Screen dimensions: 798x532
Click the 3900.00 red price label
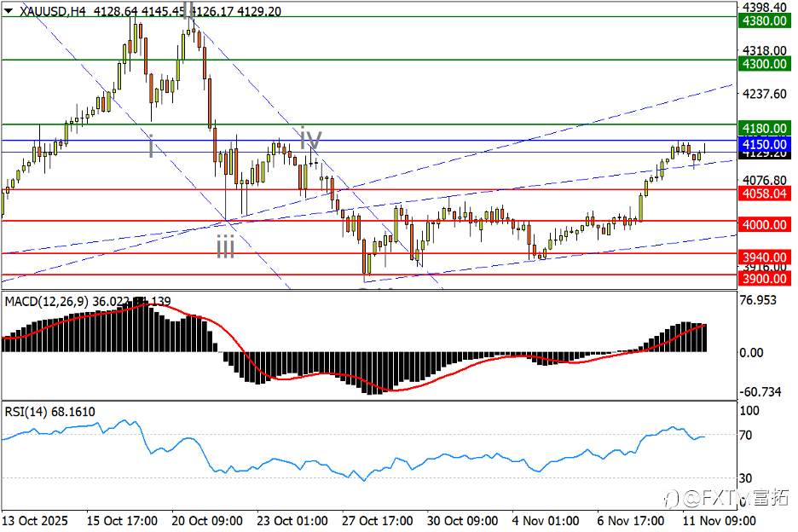tap(765, 279)
